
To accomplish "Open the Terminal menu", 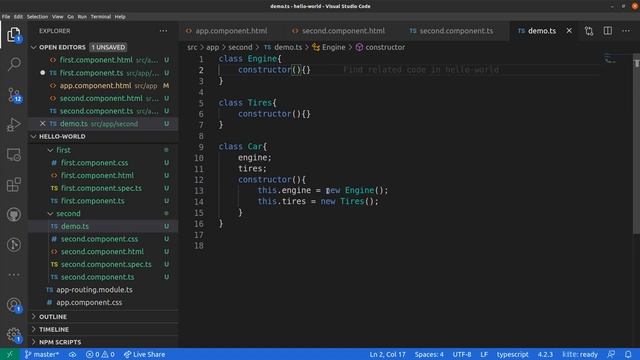I will pyautogui.click(x=100, y=17).
